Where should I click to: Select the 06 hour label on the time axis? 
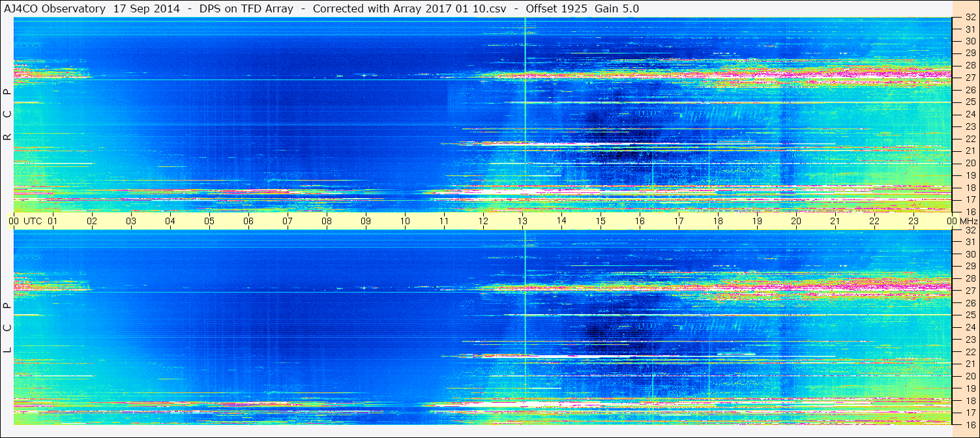[248, 221]
